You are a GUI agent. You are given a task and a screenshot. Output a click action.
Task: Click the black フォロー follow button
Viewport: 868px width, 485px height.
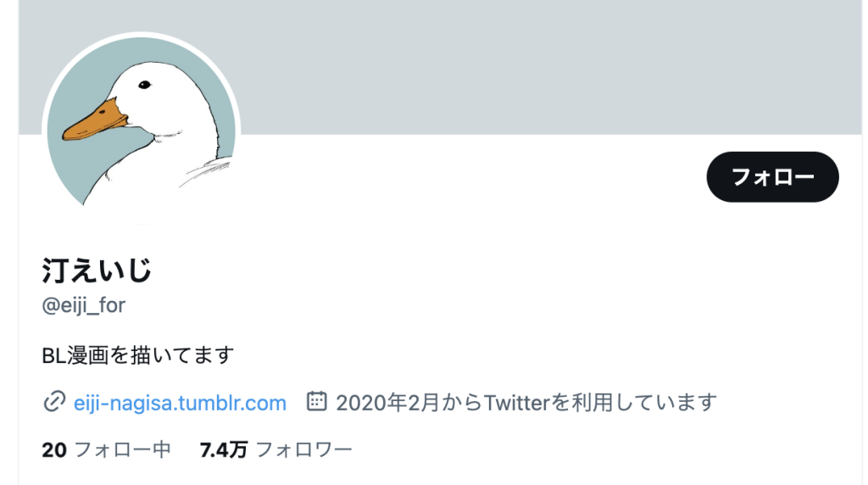pyautogui.click(x=772, y=176)
